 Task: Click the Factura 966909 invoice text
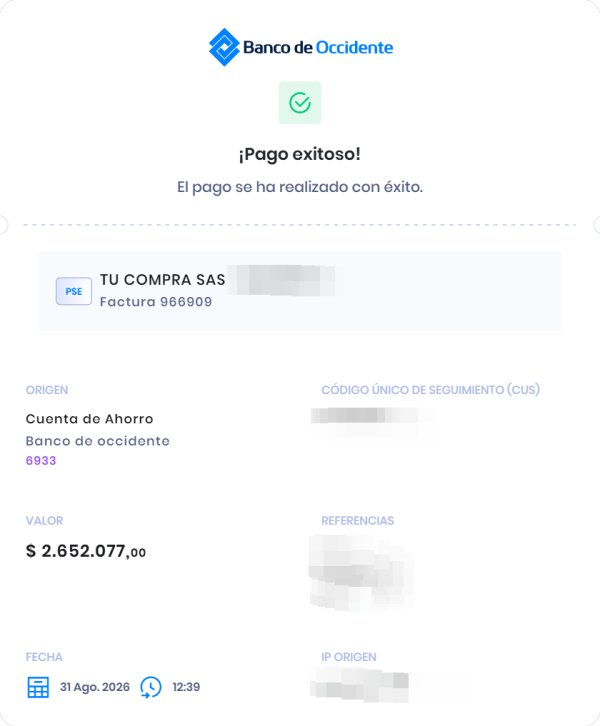click(x=156, y=302)
